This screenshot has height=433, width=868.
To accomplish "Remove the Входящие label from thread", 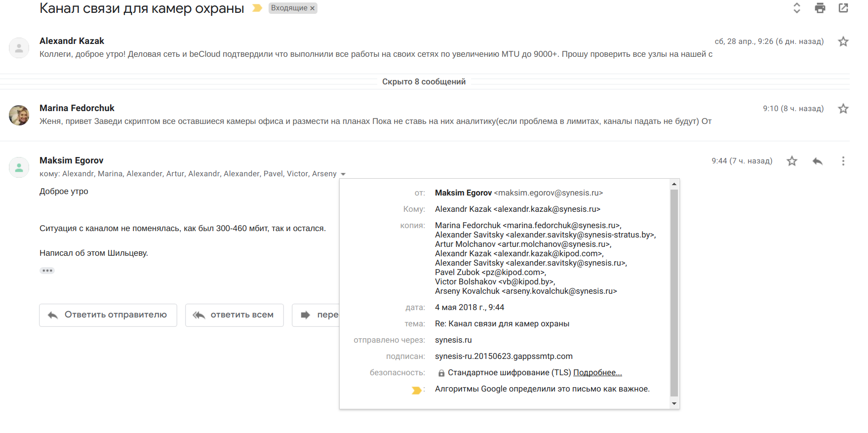I will tap(313, 8).
